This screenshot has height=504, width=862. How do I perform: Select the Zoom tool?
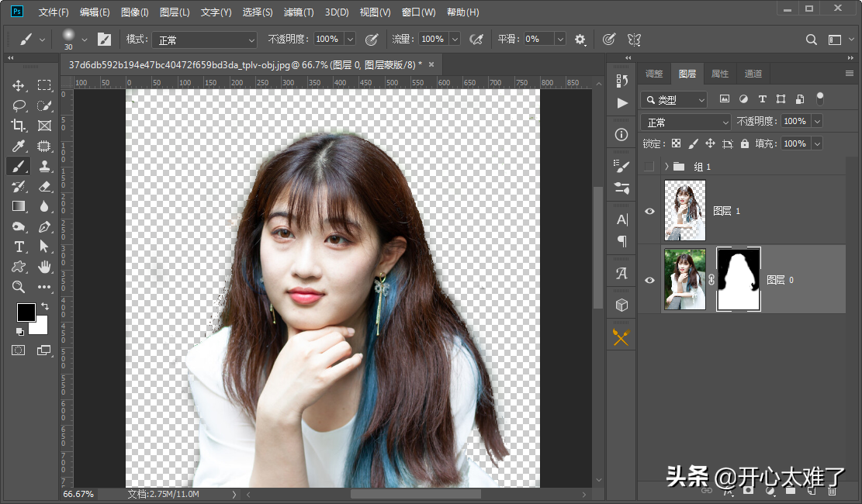tap(19, 287)
